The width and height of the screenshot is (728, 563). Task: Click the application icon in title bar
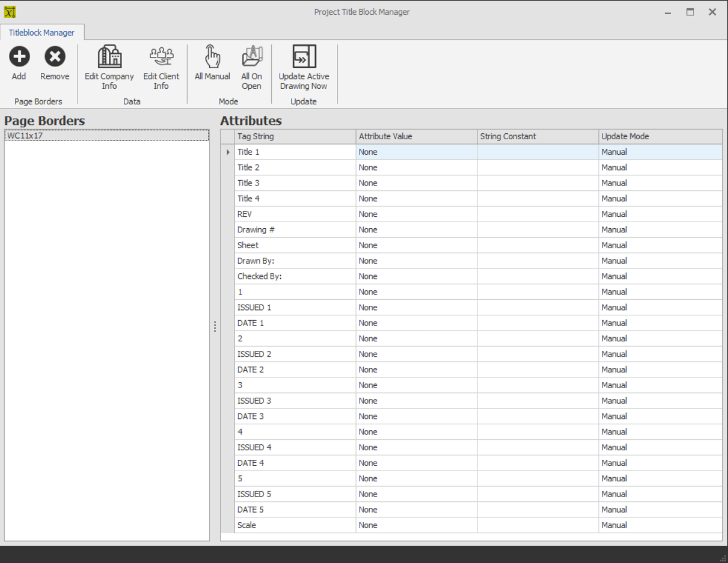click(9, 12)
